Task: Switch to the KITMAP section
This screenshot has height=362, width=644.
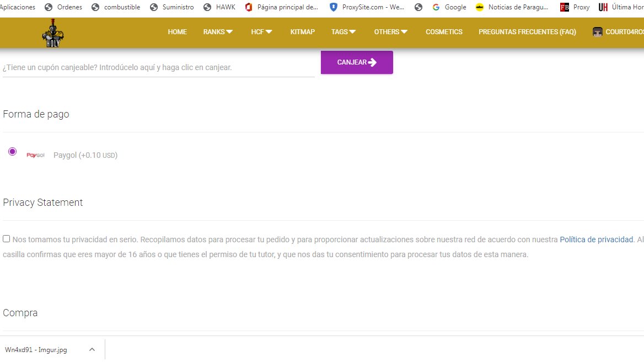Action: point(302,32)
